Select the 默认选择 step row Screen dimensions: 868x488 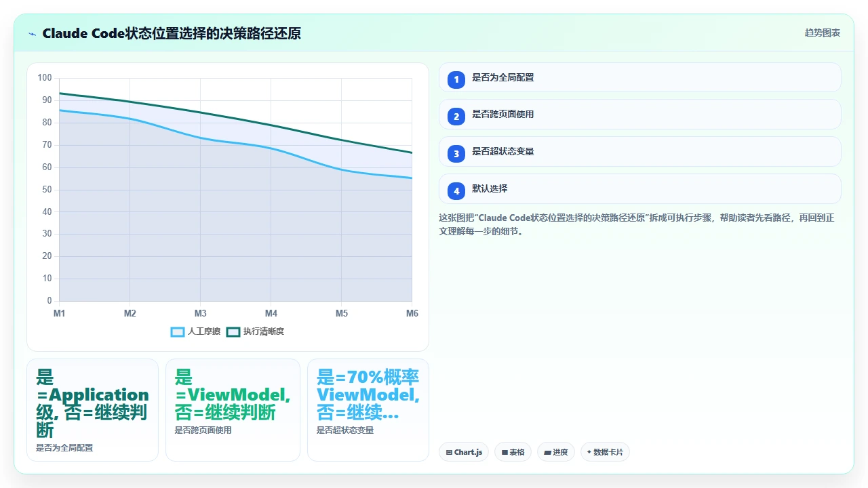(x=640, y=189)
